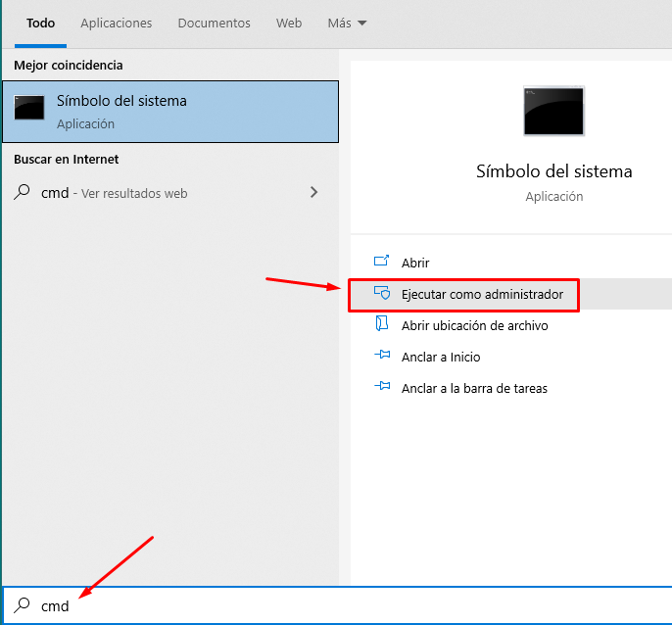
Task: Switch to the Todo tab
Action: coord(41,24)
